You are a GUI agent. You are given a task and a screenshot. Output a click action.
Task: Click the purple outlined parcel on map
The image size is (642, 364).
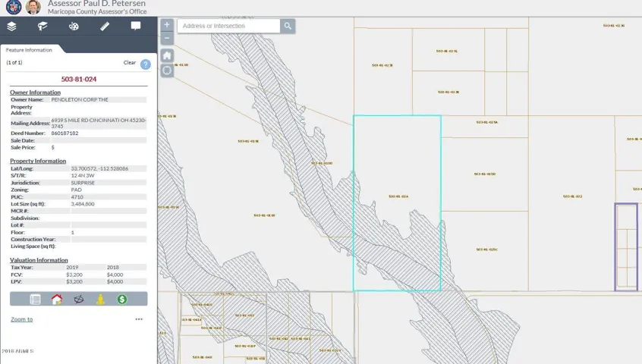pyautogui.click(x=626, y=247)
